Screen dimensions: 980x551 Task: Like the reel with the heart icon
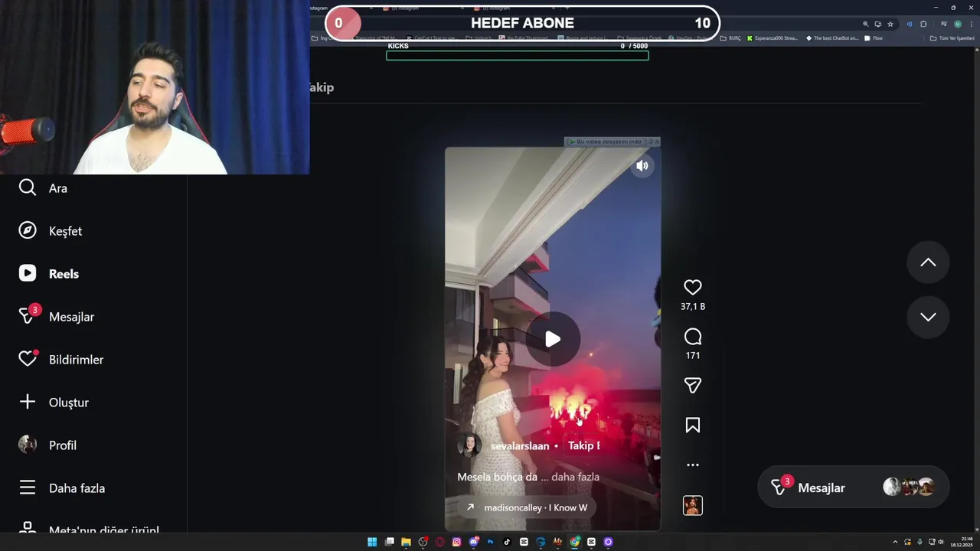click(693, 287)
